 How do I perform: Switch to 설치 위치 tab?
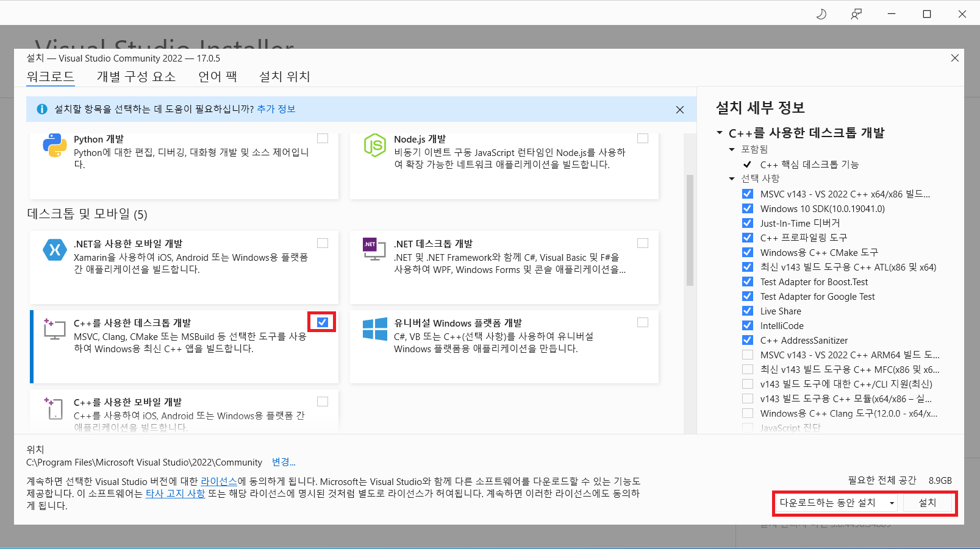coord(285,77)
